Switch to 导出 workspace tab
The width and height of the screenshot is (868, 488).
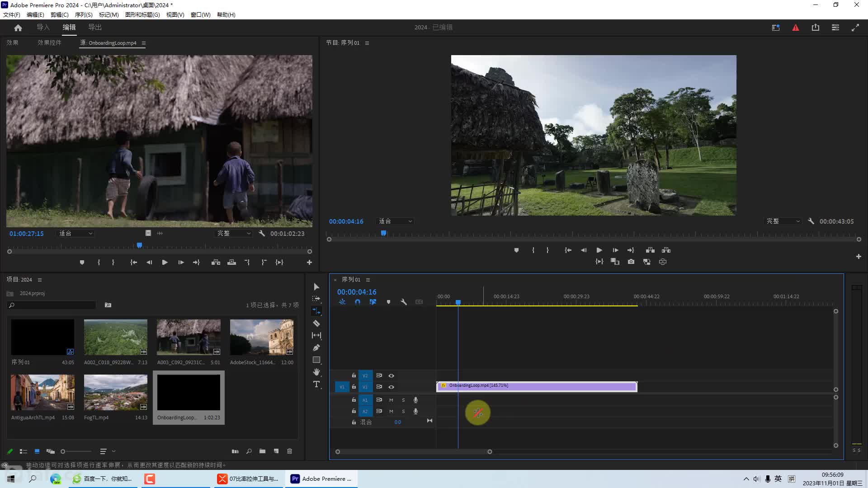click(95, 27)
